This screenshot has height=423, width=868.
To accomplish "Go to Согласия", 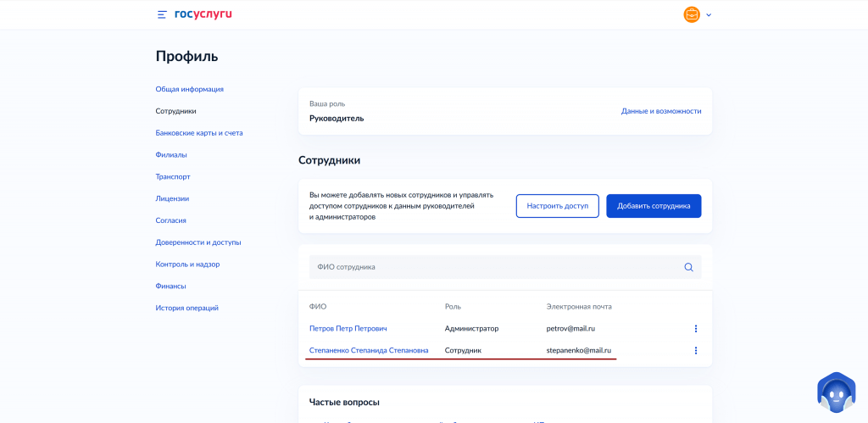I will click(170, 220).
